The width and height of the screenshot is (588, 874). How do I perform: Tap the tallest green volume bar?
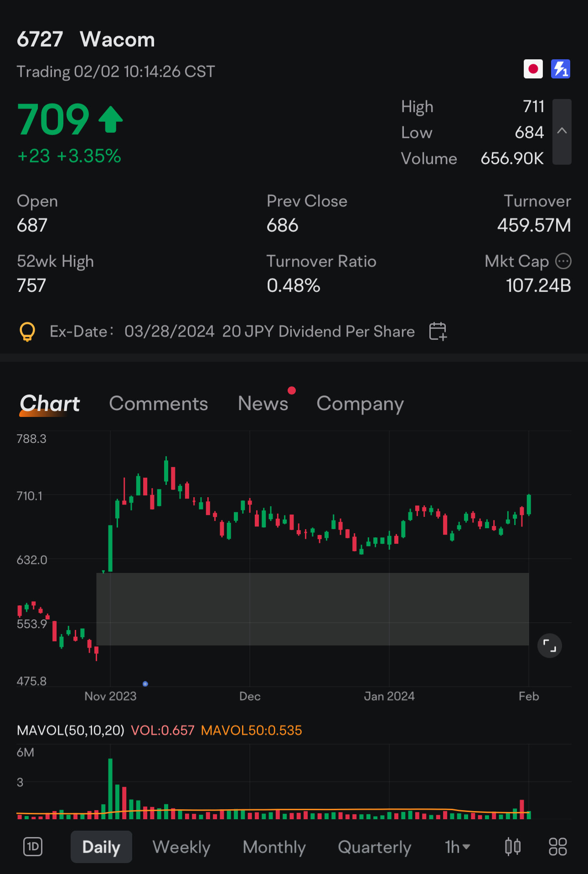110,788
